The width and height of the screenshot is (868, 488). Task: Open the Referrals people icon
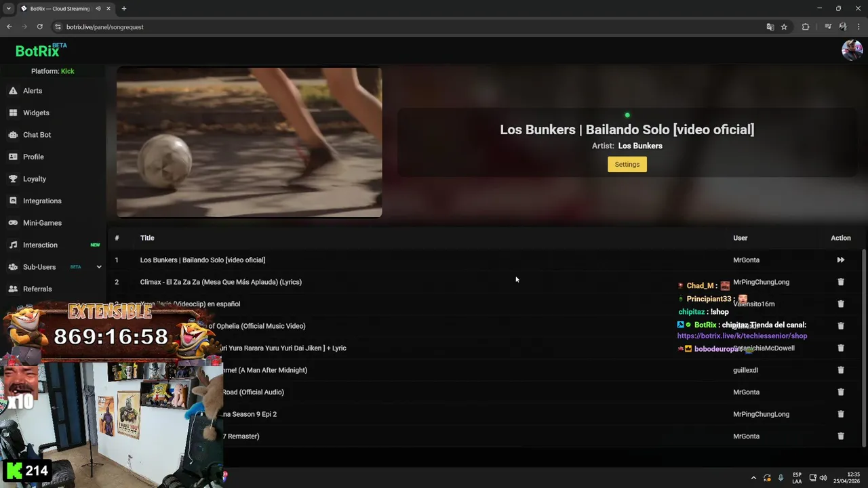(13, 289)
